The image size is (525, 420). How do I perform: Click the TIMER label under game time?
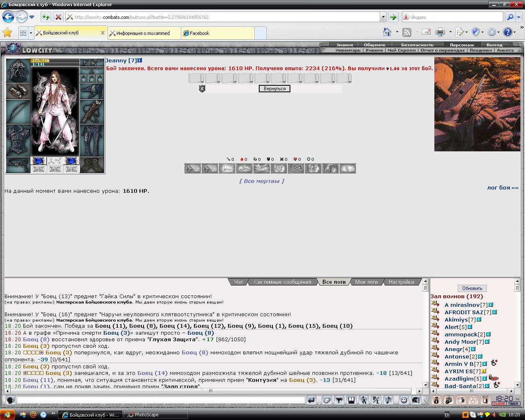click(513, 404)
